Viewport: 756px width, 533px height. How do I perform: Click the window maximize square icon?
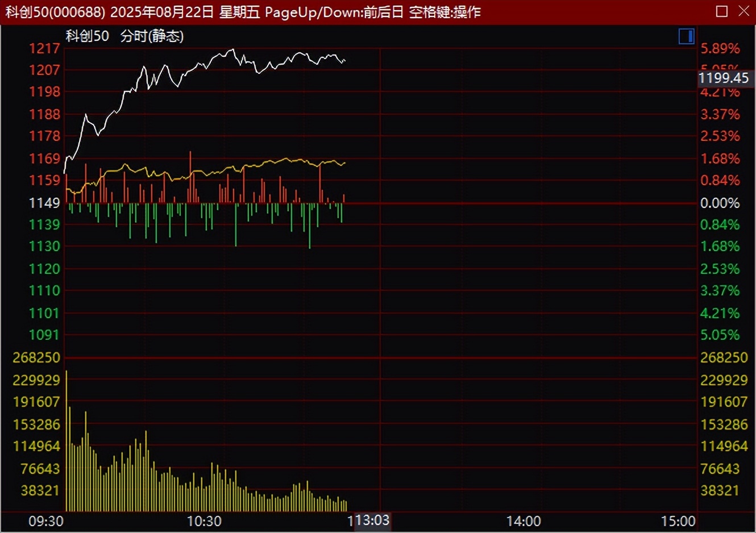point(722,11)
